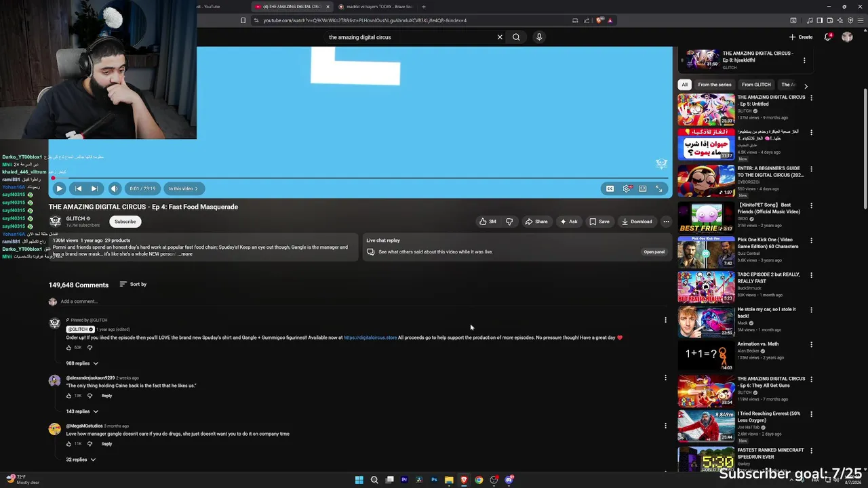Click the browser address bar URL
Image resolution: width=868 pixels, height=488 pixels.
[x=365, y=20]
